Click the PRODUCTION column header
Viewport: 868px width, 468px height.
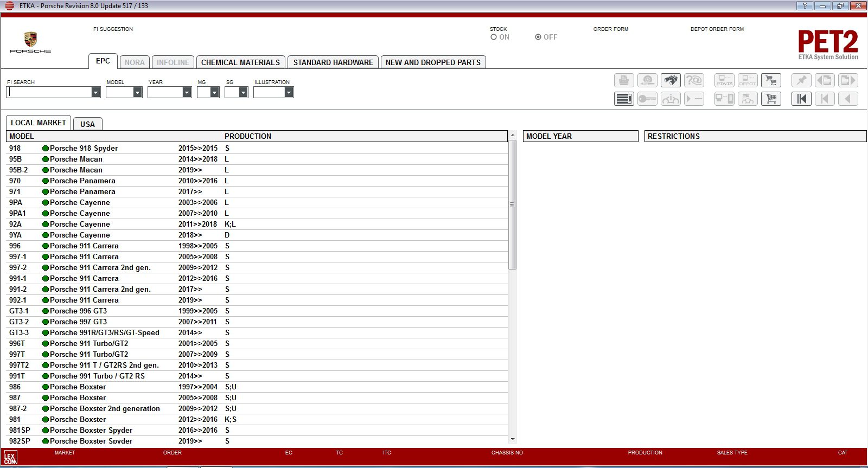coord(248,136)
